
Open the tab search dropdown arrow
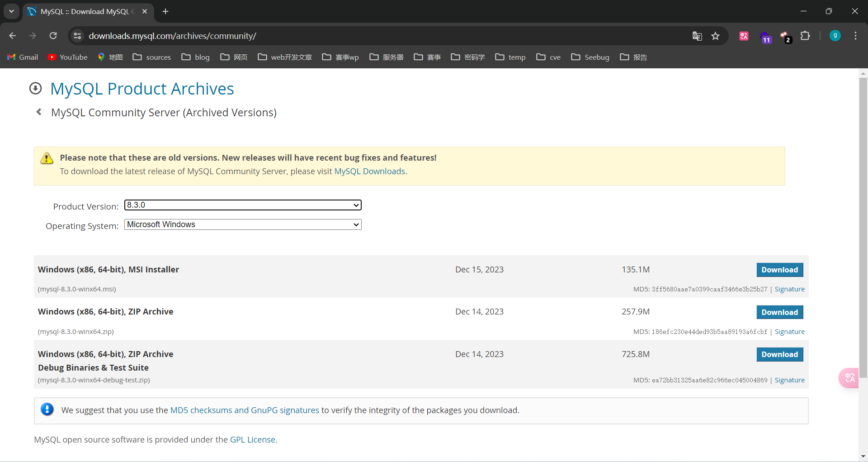coord(11,11)
